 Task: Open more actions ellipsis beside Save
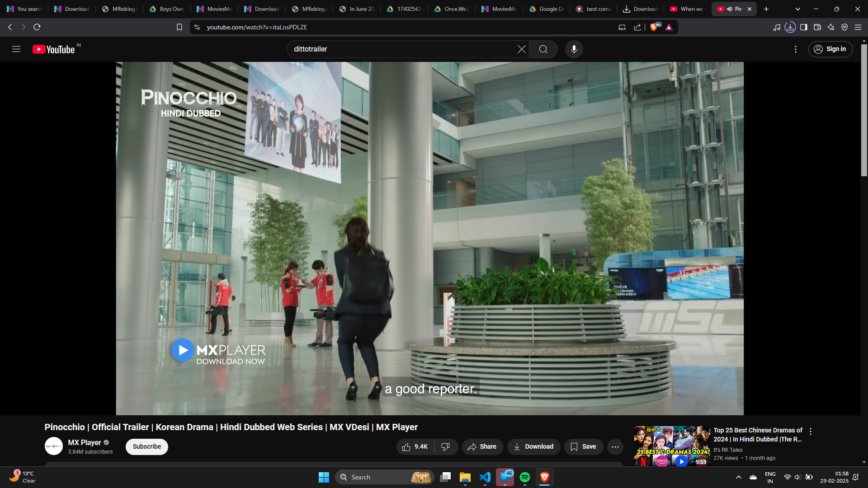tap(615, 447)
